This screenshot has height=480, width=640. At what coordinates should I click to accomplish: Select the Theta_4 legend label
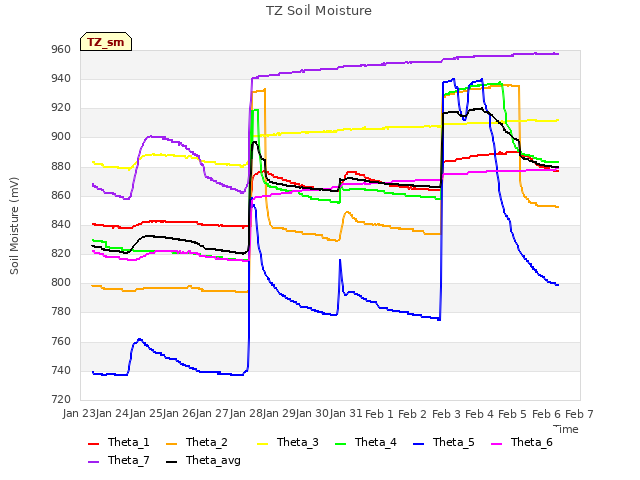coord(376,442)
